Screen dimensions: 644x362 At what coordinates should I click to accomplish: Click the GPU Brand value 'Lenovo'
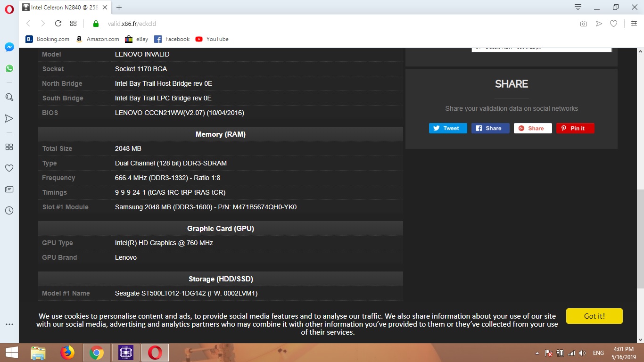coord(126,257)
